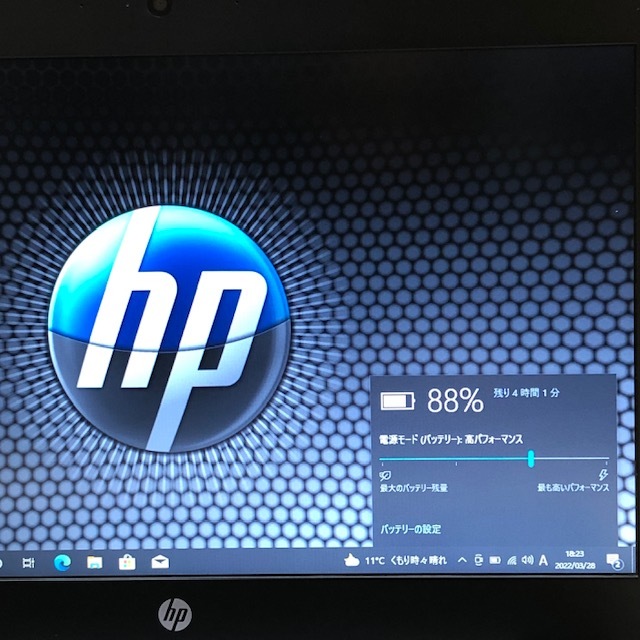640x640 pixels.
Task: Click the best performance lightning icon
Action: [x=603, y=475]
